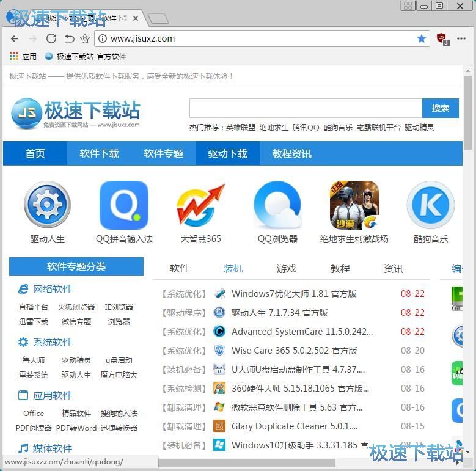Close the 极速下载站 browser tab
Viewport: 476px width, 471px height.
pyautogui.click(x=136, y=18)
